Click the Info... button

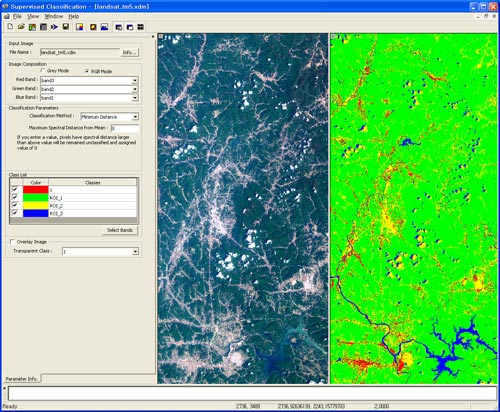129,52
